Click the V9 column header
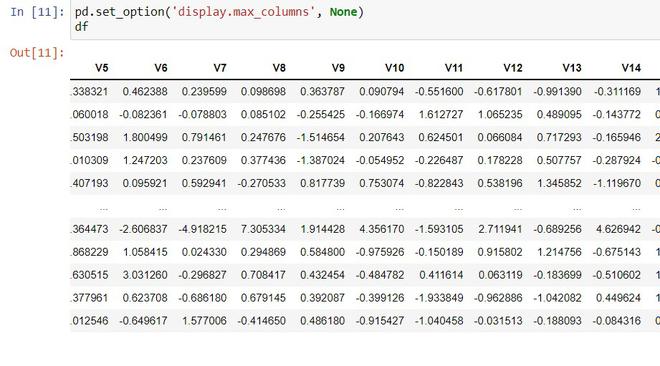Image resolution: width=660 pixels, height=366 pixels. pos(338,68)
